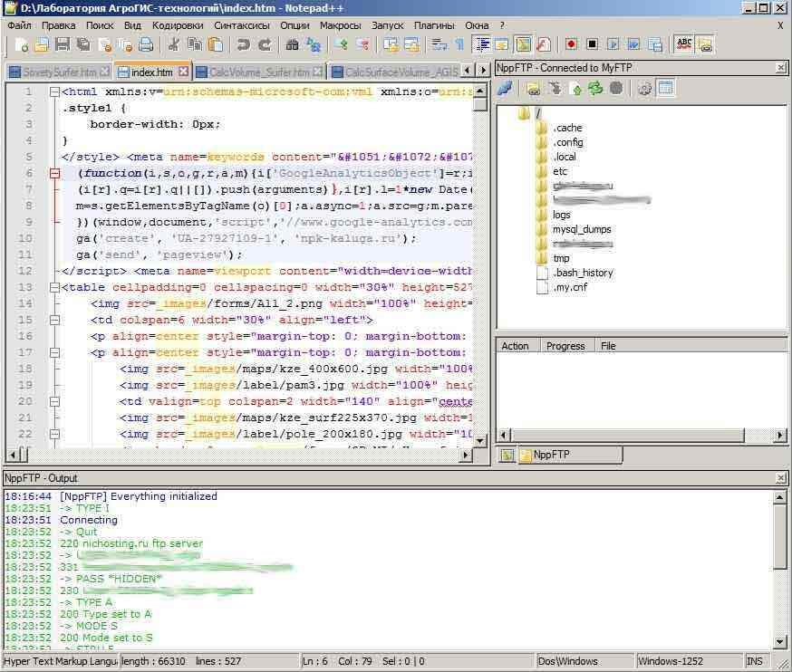The height and width of the screenshot is (672, 792).
Task: Collapse the td fold on line 15
Action: click(54, 320)
